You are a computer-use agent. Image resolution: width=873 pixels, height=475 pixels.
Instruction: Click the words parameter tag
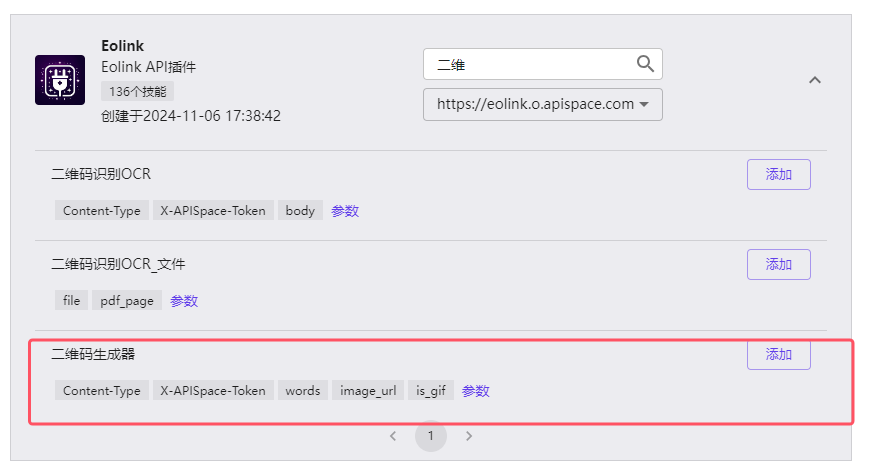[303, 390]
